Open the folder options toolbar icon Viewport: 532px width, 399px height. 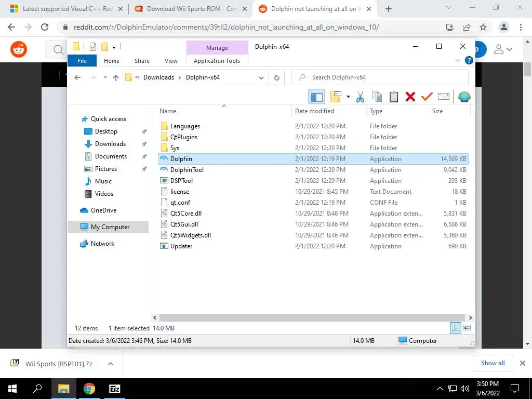pyautogui.click(x=335, y=97)
